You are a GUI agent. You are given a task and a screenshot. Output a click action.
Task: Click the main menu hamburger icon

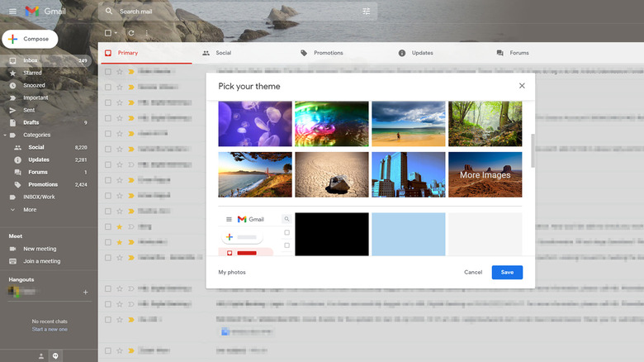(12, 12)
